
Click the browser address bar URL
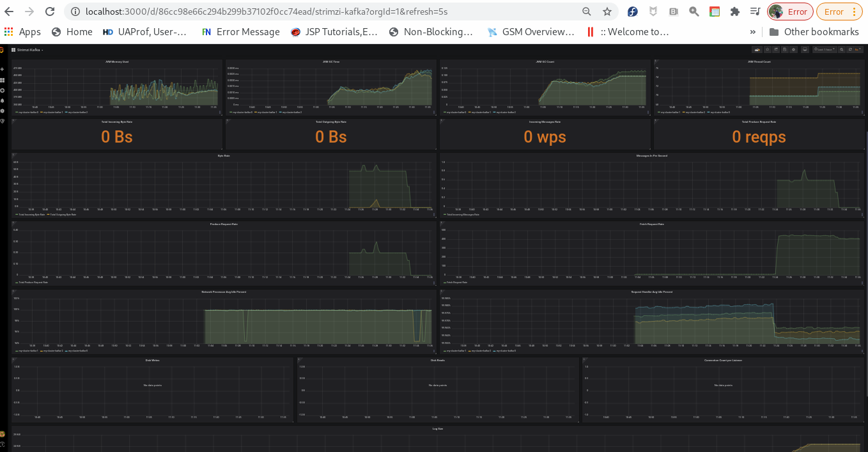[x=320, y=12]
